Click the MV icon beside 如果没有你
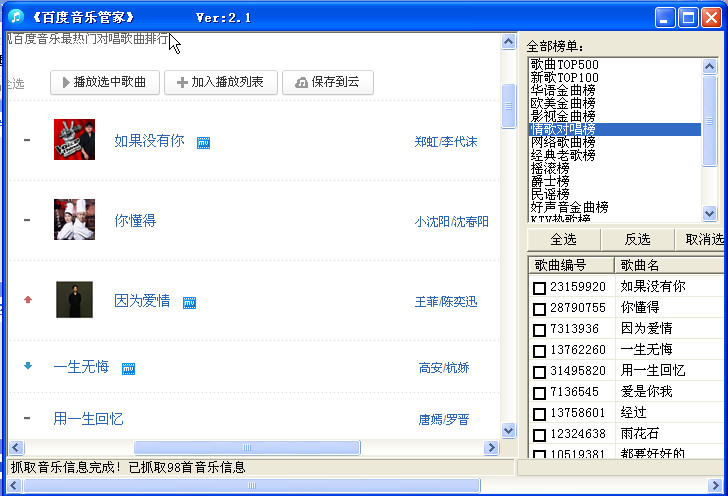This screenshot has width=728, height=496. pos(203,143)
